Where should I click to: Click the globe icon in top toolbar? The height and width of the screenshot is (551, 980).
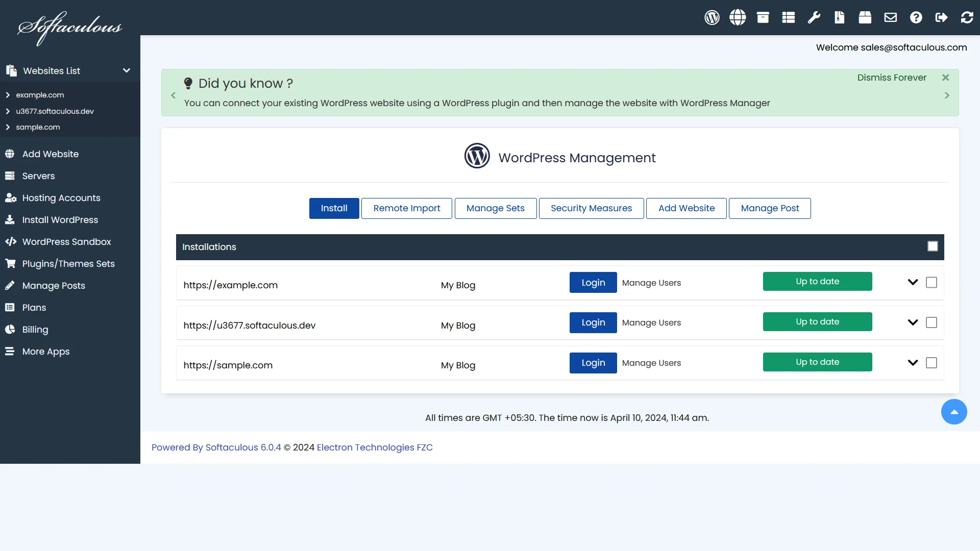coord(737,17)
